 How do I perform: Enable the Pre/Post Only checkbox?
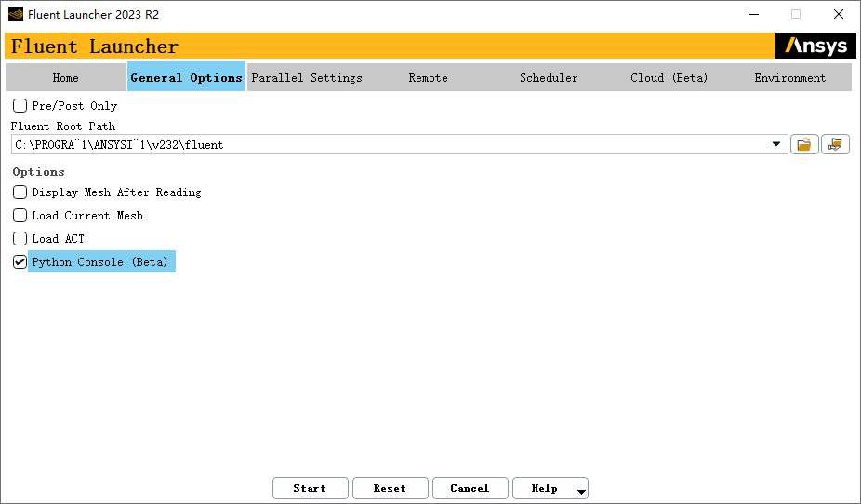20,105
